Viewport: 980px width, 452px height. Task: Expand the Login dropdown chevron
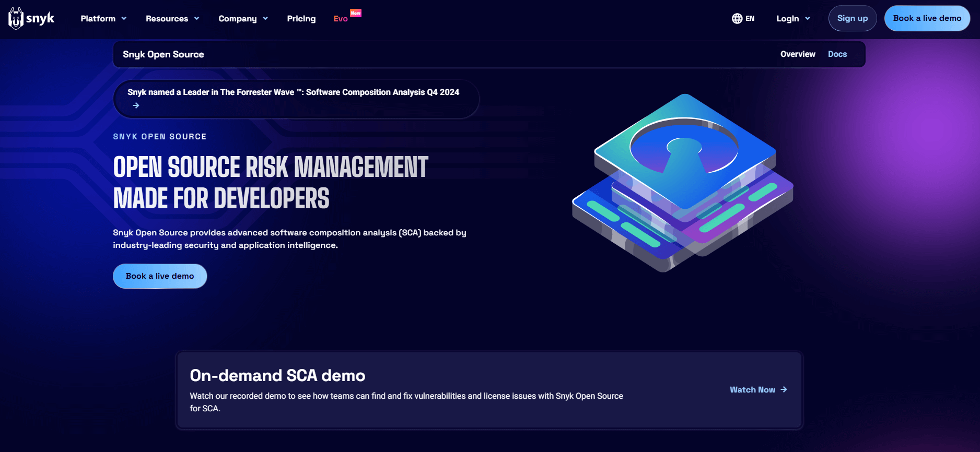tap(808, 18)
